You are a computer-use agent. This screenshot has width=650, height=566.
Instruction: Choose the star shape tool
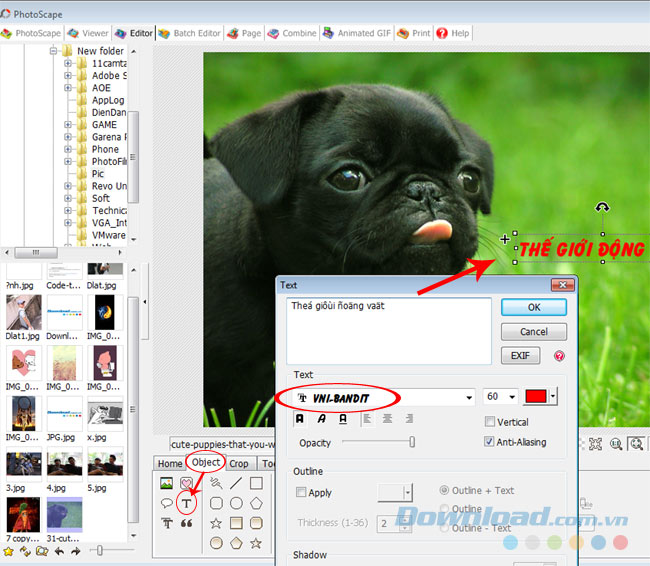coord(216,523)
